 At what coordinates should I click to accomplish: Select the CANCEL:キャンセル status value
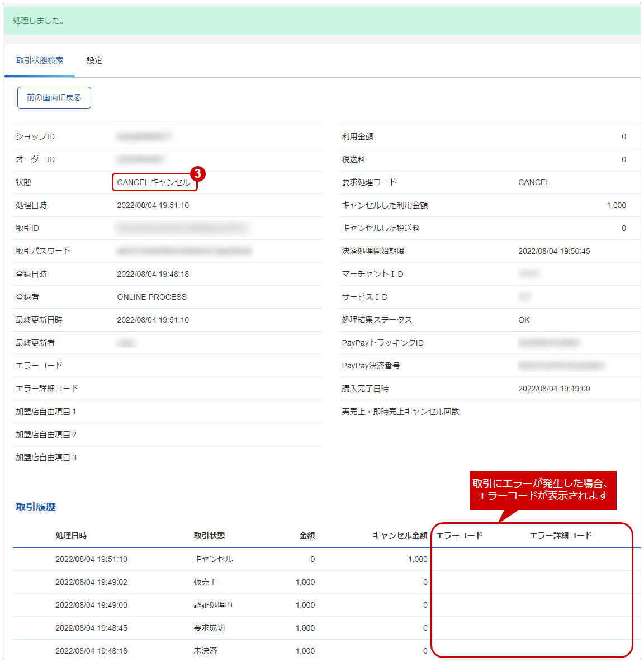[154, 182]
